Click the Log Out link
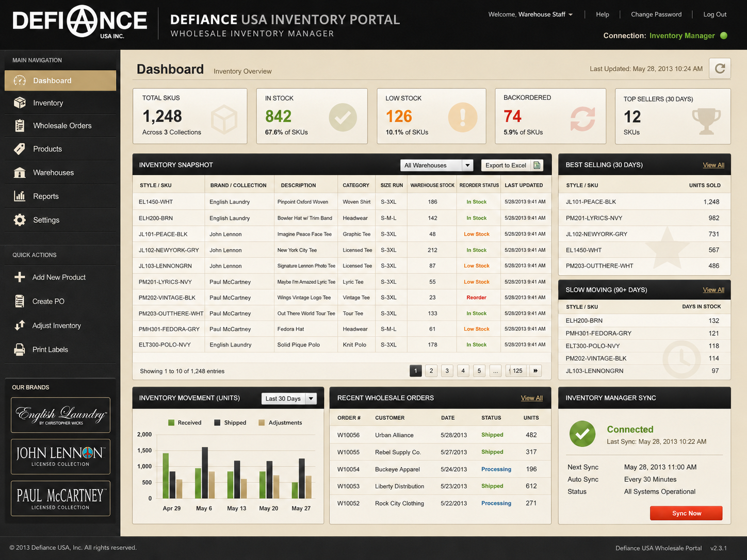The image size is (747, 560). (715, 14)
